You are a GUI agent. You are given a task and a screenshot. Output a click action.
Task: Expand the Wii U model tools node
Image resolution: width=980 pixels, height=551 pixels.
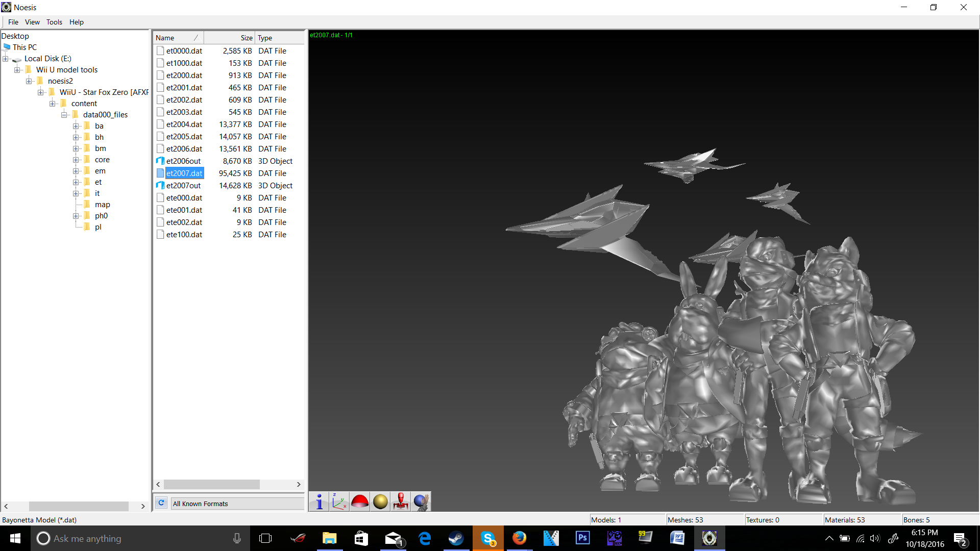17,70
